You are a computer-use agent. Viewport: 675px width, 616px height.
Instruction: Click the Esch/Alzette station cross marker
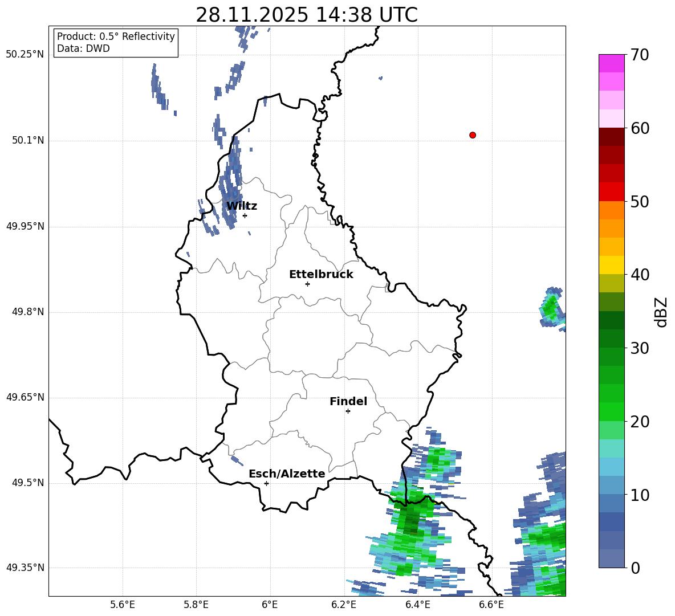(x=266, y=483)
